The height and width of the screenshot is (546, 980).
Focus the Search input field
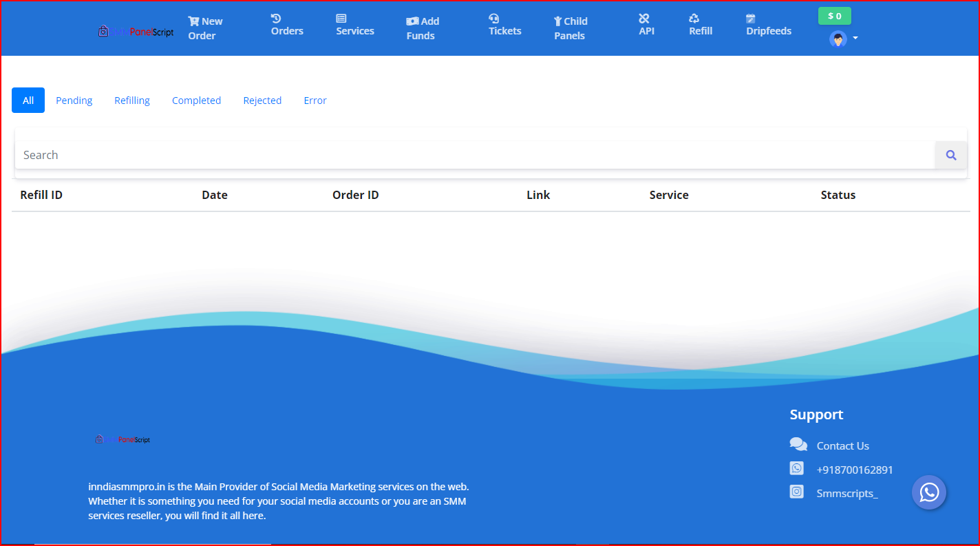(x=475, y=155)
